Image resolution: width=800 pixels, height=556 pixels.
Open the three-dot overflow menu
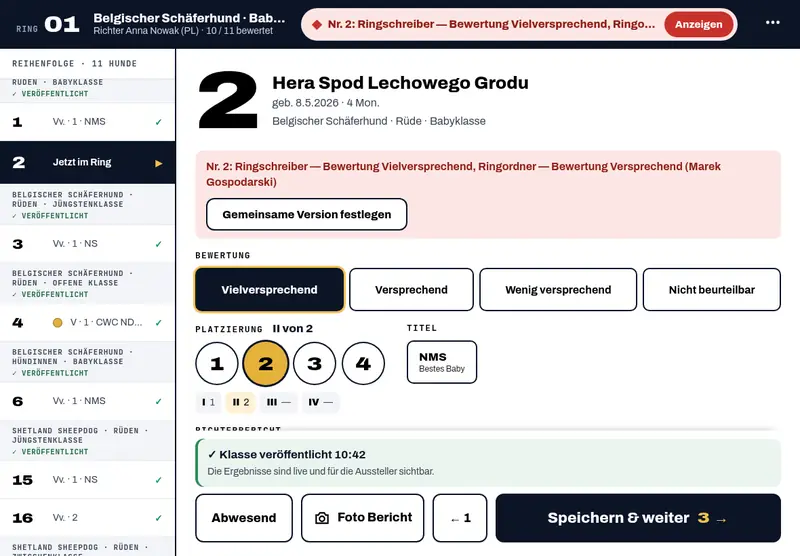click(x=772, y=22)
